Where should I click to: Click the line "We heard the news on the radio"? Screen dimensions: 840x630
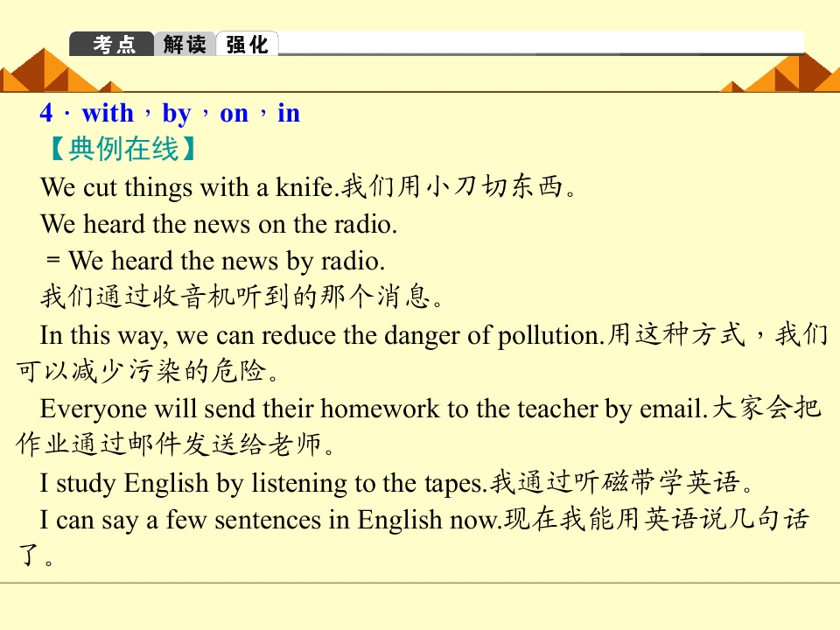coord(219,224)
